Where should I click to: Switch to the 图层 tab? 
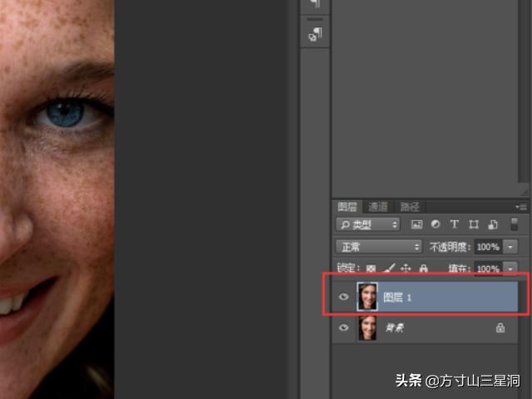(347, 207)
